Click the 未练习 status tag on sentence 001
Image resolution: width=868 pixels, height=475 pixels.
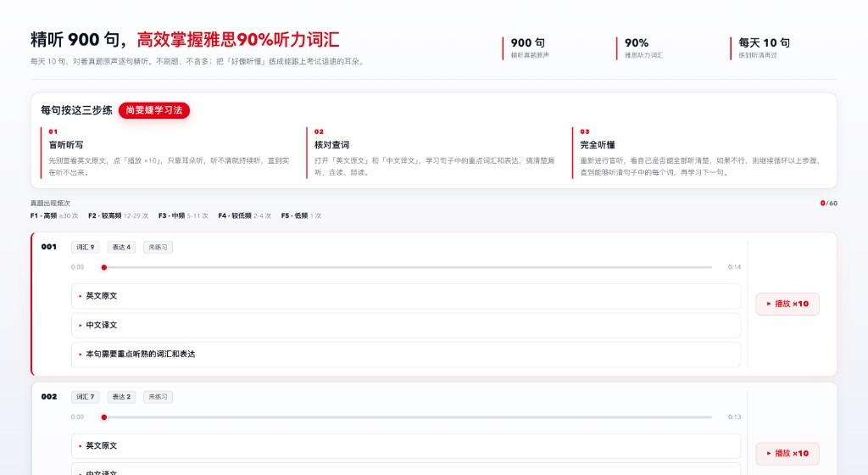pos(158,247)
